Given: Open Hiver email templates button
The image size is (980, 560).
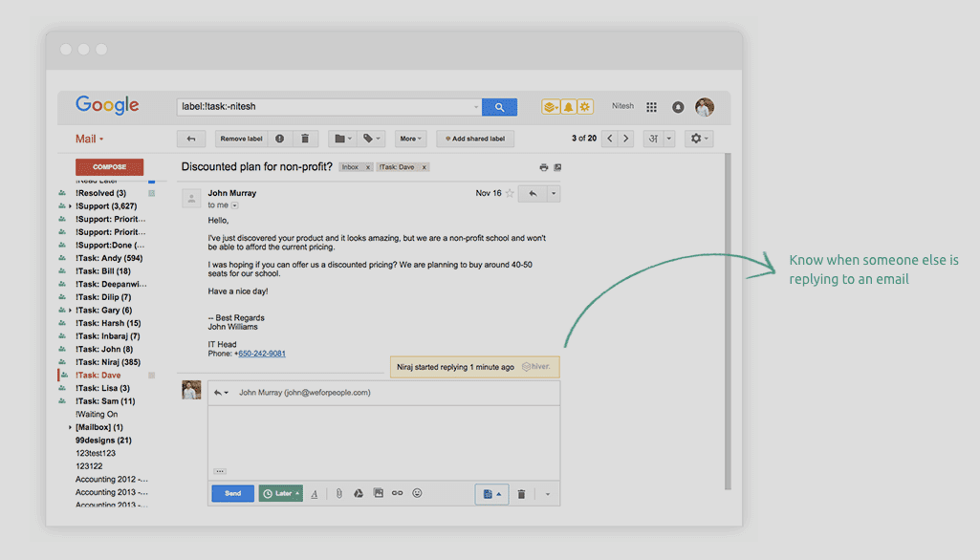Looking at the screenshot, I should 491,494.
